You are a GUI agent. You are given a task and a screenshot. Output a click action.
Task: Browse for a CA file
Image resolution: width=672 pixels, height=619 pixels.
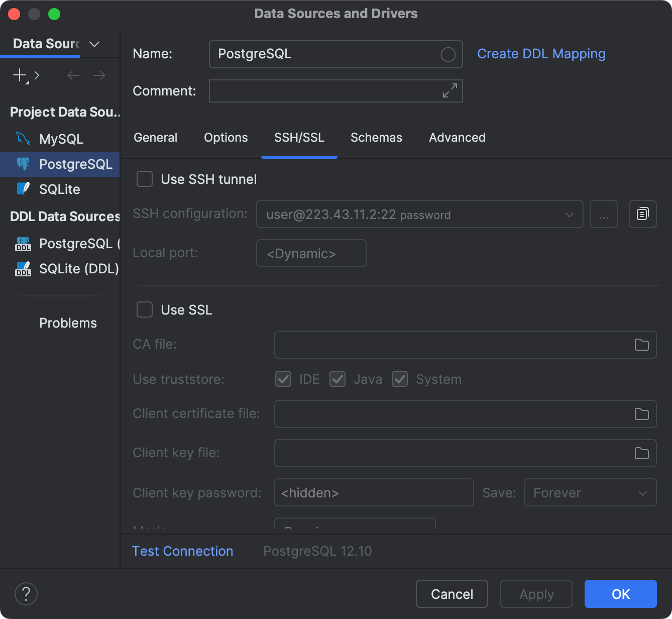tap(641, 344)
